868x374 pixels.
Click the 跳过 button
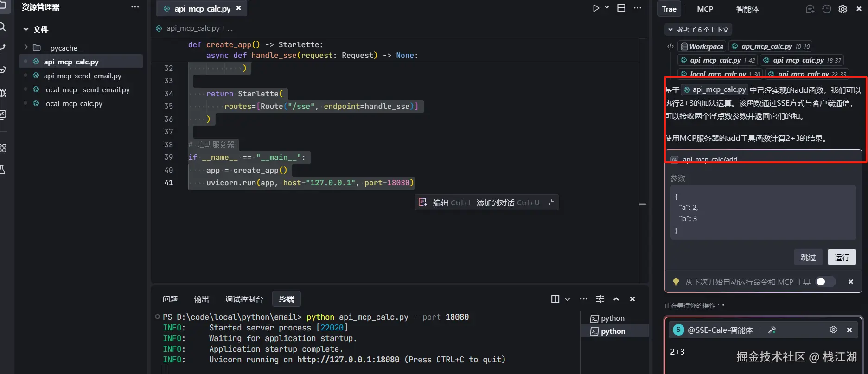(x=808, y=257)
